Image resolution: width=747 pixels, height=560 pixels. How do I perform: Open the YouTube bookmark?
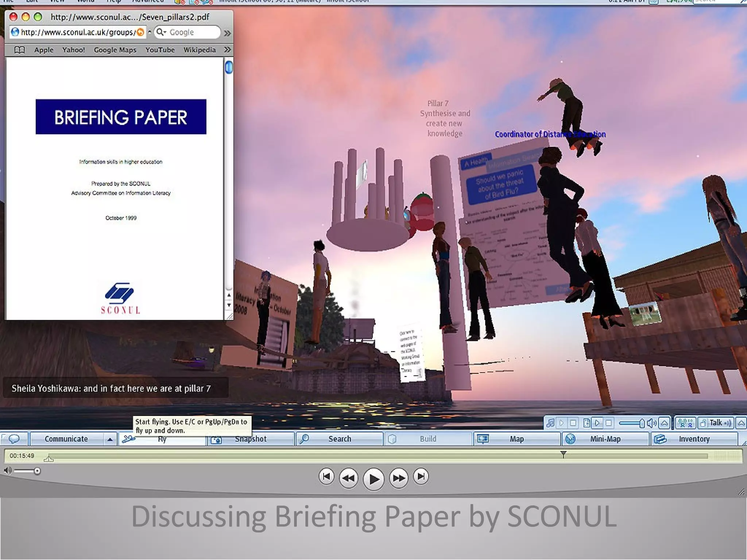[x=160, y=50]
